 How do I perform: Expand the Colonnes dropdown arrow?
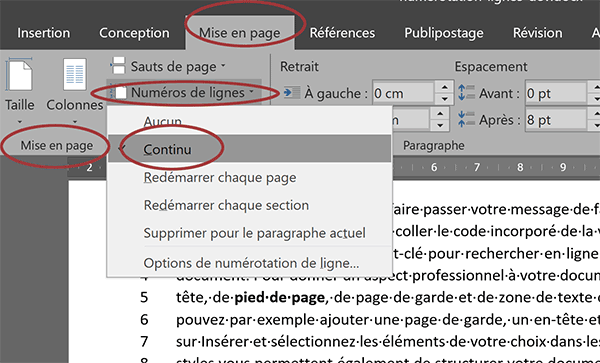click(75, 122)
